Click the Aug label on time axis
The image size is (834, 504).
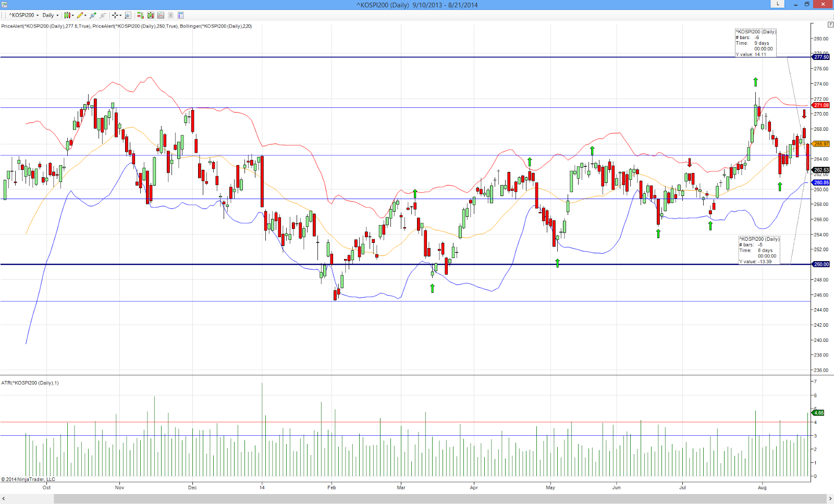click(762, 487)
